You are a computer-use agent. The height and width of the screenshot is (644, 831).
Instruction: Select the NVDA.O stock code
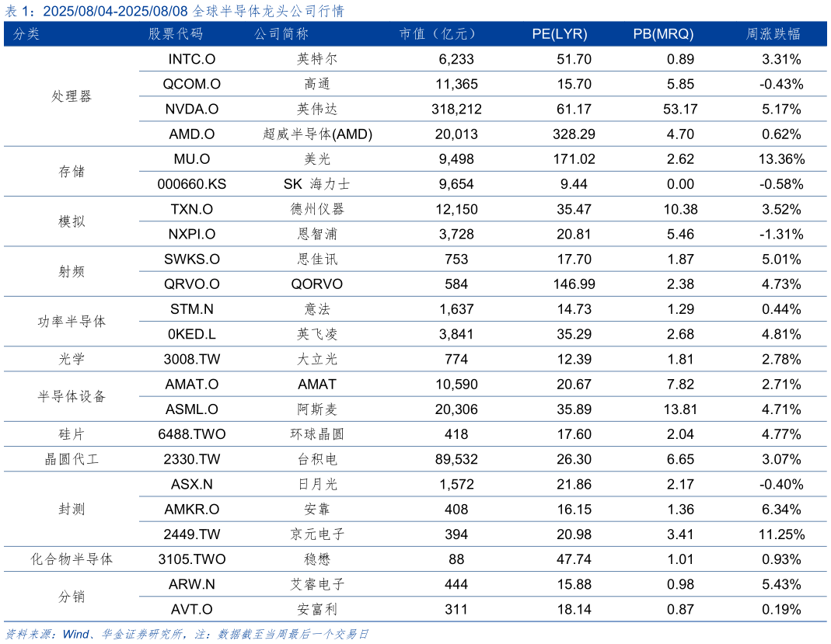click(192, 109)
